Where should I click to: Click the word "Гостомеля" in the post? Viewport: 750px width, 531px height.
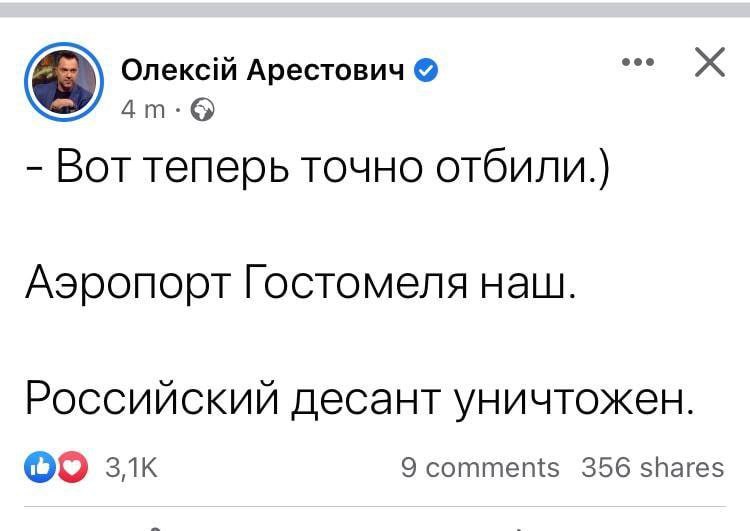(358, 289)
